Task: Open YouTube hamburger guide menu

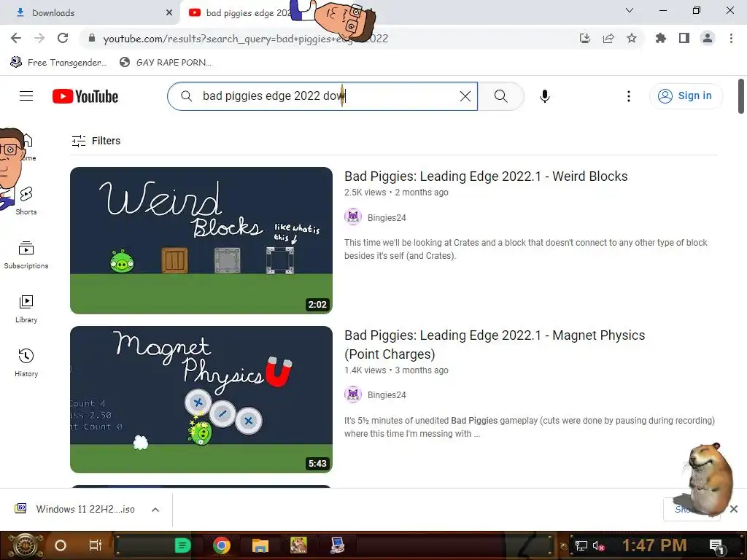Action: pyautogui.click(x=26, y=96)
